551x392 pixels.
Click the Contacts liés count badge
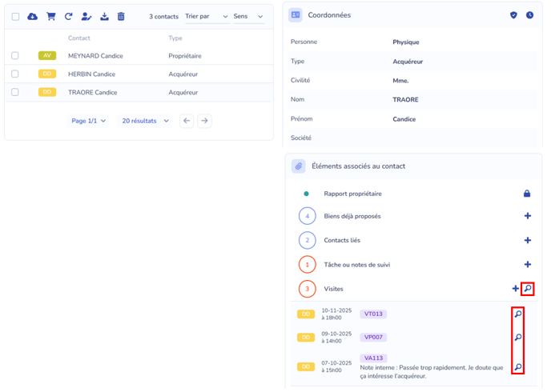point(307,240)
